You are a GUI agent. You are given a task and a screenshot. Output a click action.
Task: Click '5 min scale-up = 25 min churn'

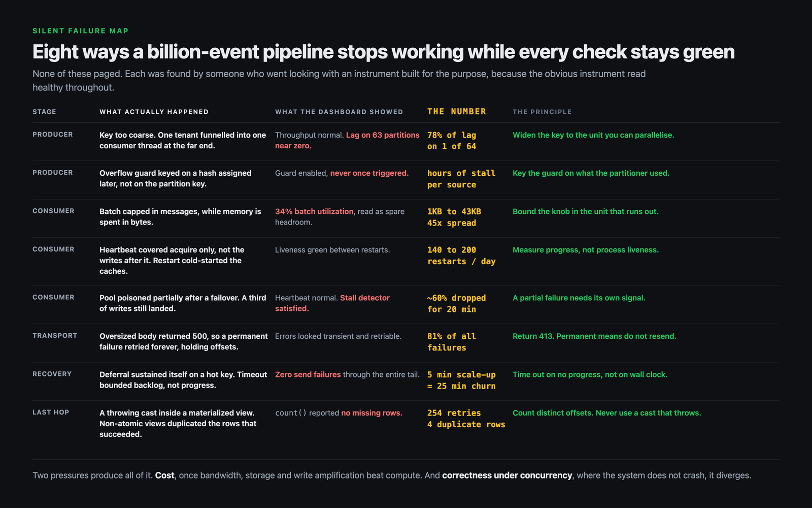pyautogui.click(x=461, y=380)
